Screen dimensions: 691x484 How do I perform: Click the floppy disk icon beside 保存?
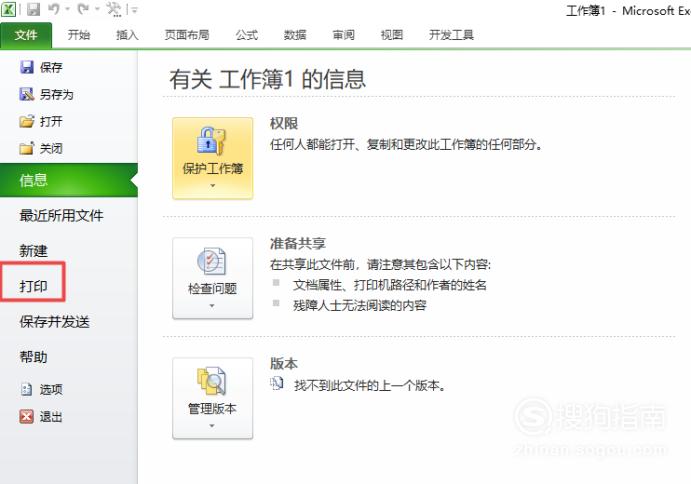tap(26, 67)
